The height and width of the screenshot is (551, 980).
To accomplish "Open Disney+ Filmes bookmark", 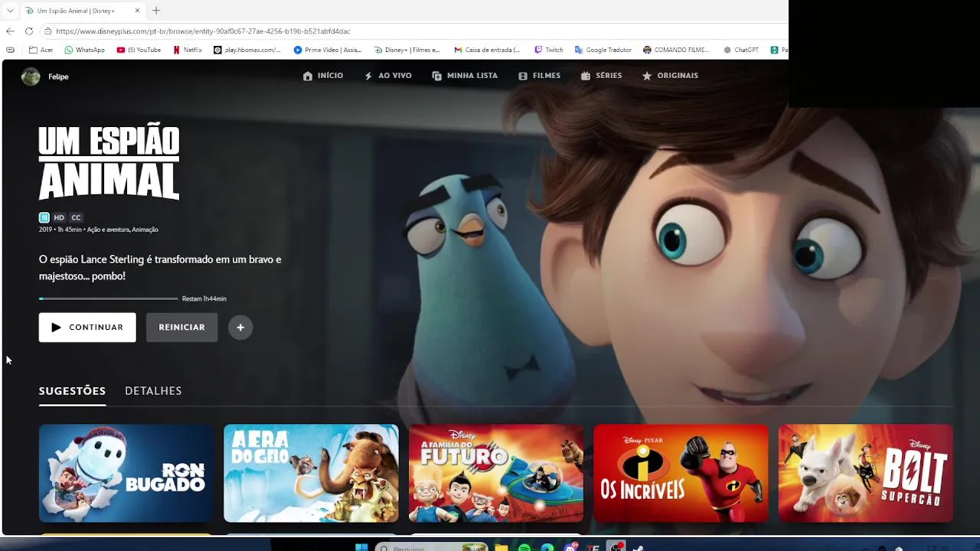I will (407, 50).
